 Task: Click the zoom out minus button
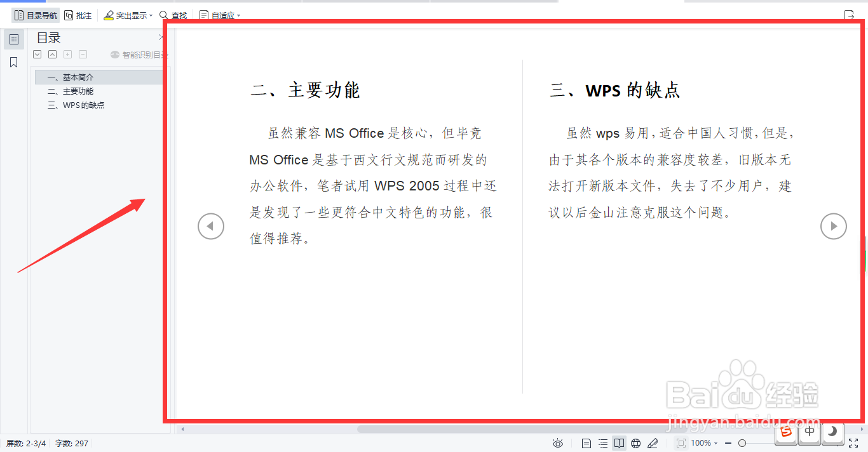click(728, 443)
